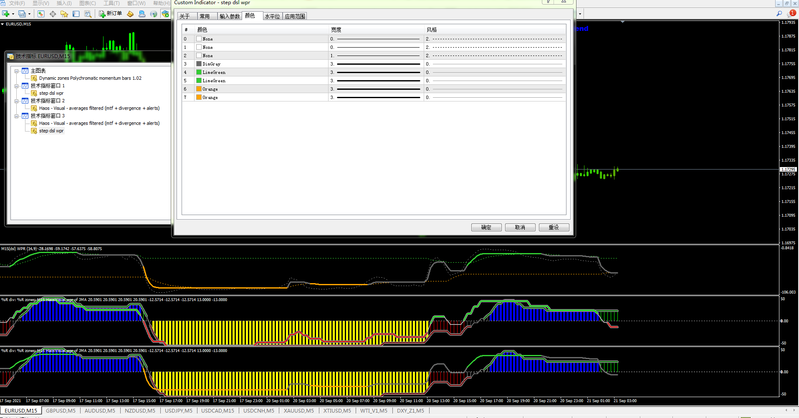Click the 新订单 new order button
Screen dimensions: 799x418
tap(110, 13)
